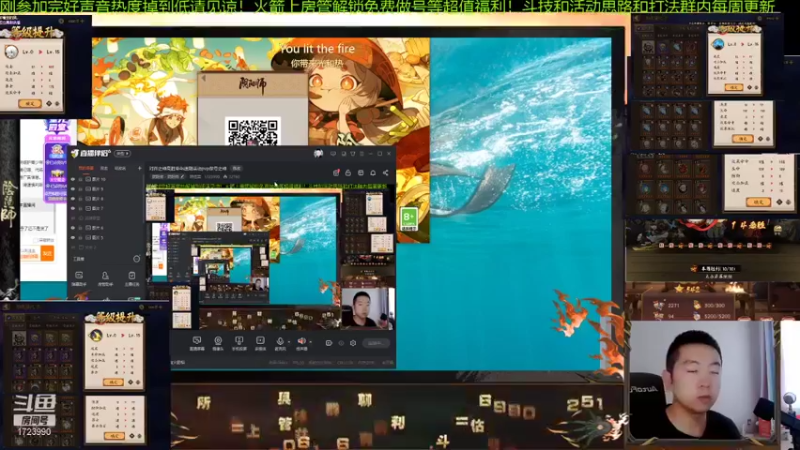Click the share icon in the room toolbar
The height and width of the screenshot is (450, 800).
pos(386,173)
